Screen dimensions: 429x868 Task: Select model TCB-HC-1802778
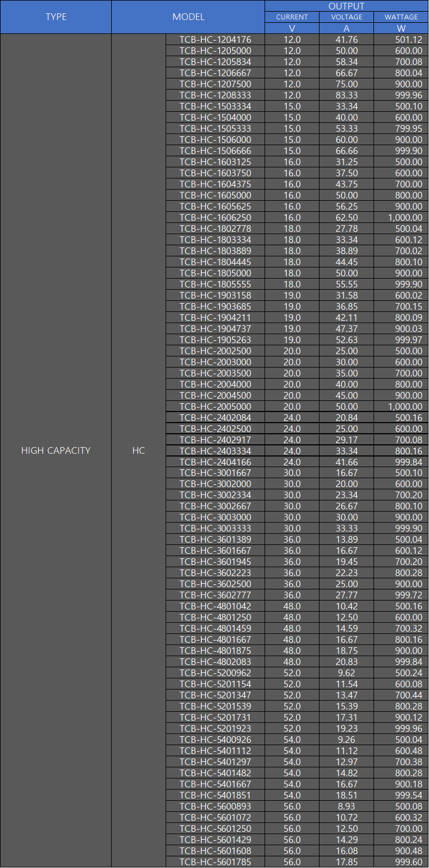tap(215, 229)
